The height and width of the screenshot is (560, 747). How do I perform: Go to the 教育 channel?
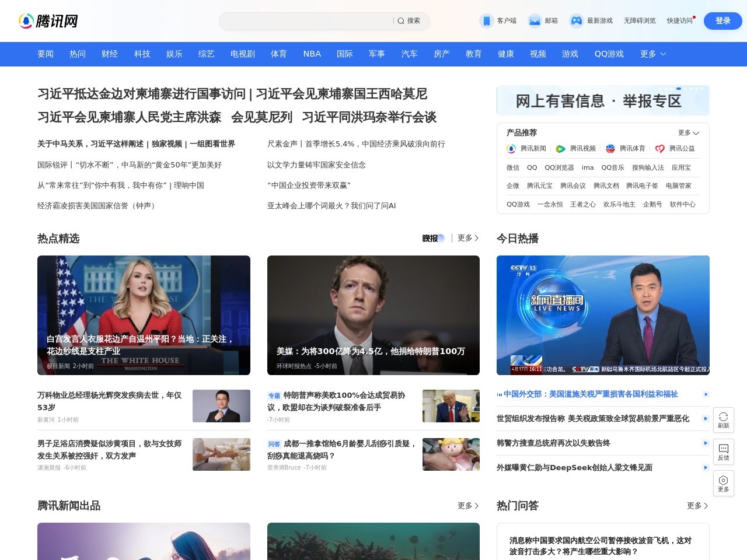click(x=474, y=54)
